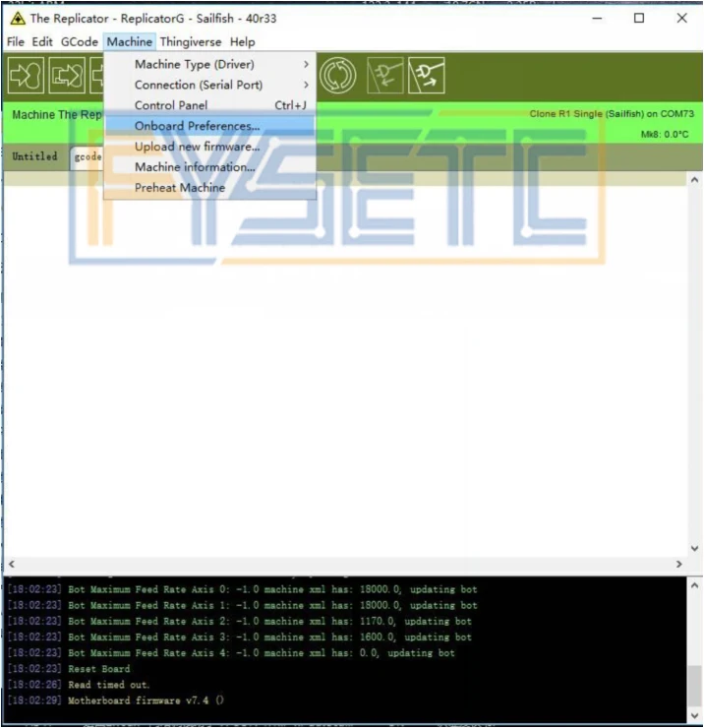Viewport: 704px width, 728px height.
Task: Open Machine information... entry
Action: click(210, 166)
